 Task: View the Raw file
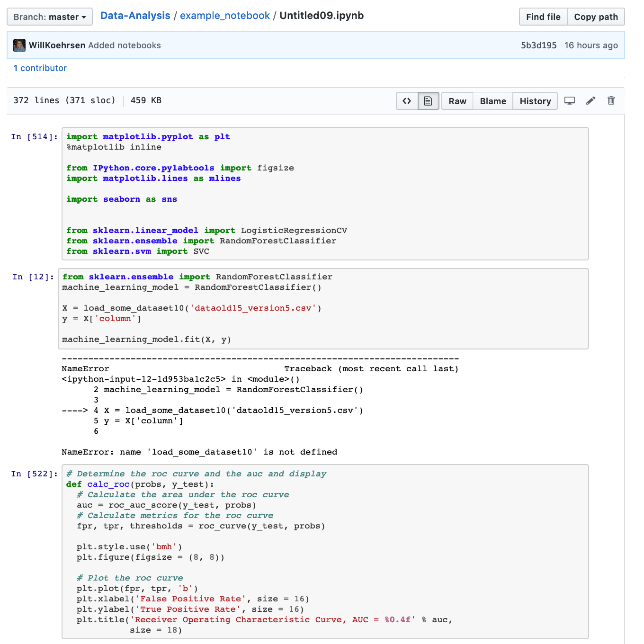click(x=457, y=101)
